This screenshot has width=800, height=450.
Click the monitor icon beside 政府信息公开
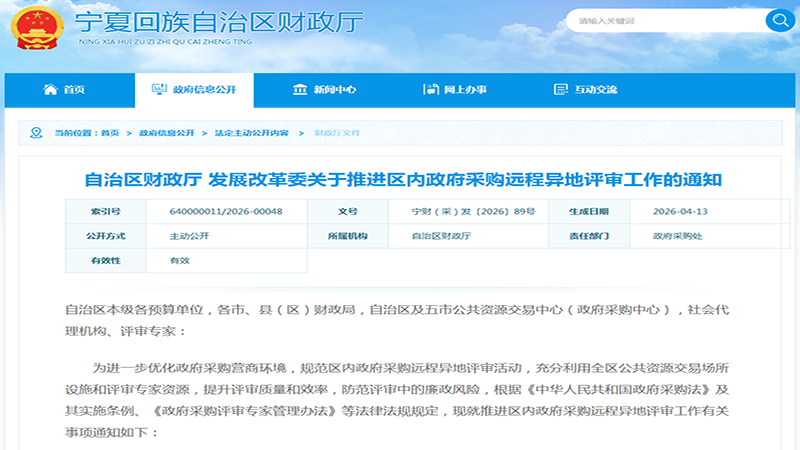click(159, 89)
